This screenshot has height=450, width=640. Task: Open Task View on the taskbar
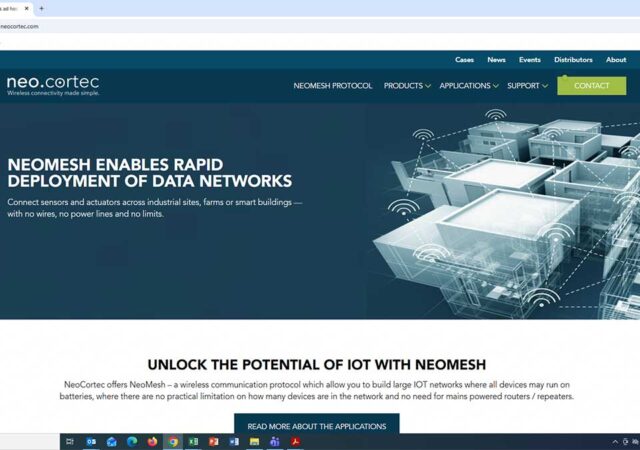coord(70,441)
